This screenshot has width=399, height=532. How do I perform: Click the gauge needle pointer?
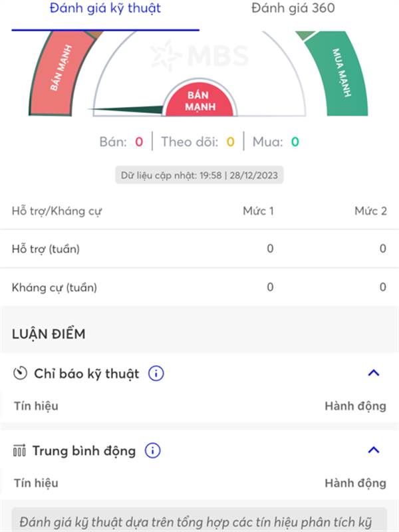(126, 110)
